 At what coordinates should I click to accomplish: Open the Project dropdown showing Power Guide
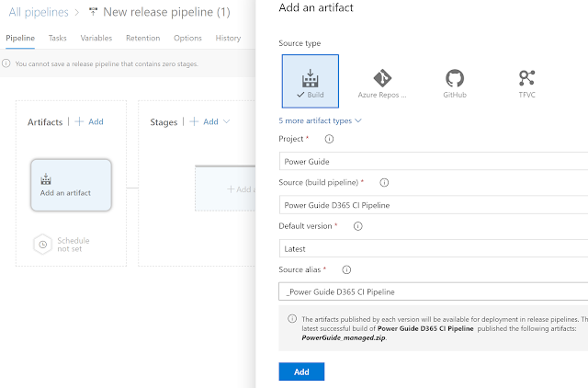[432, 161]
